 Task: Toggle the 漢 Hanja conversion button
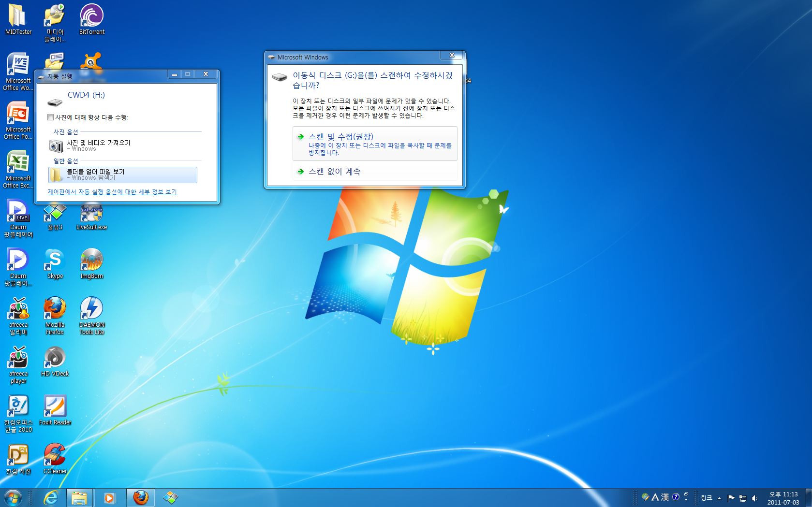[x=665, y=497]
